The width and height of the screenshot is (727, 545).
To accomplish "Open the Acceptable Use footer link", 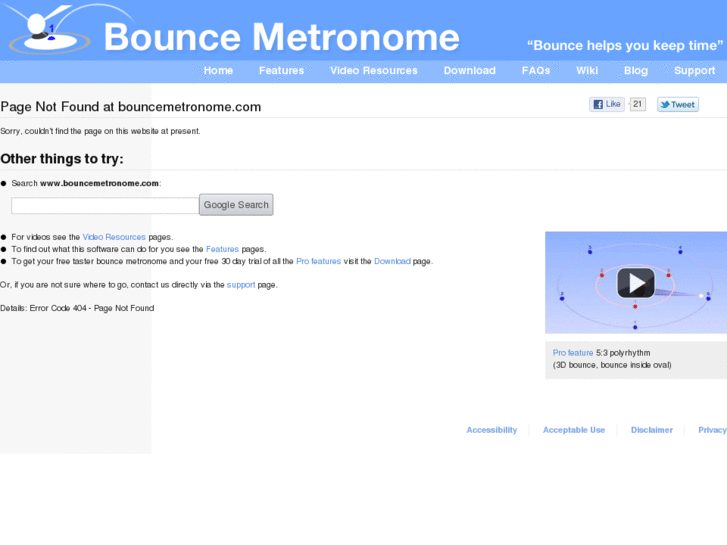I will [574, 430].
